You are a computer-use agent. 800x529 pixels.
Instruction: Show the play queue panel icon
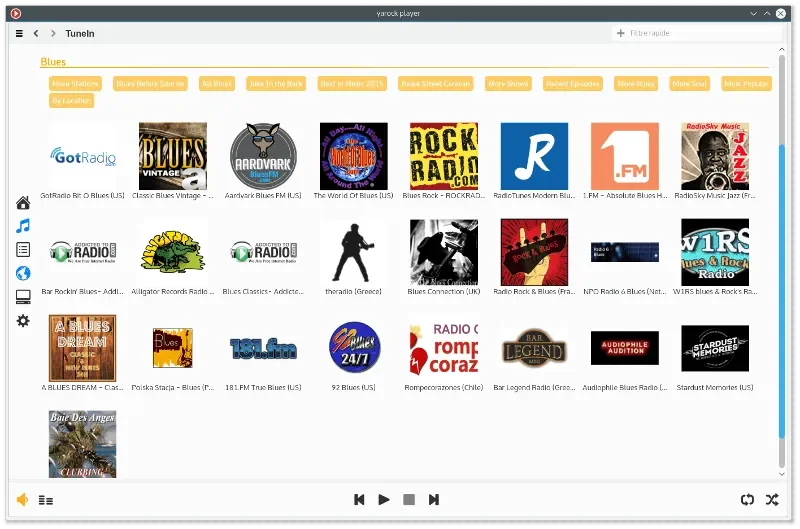46,500
